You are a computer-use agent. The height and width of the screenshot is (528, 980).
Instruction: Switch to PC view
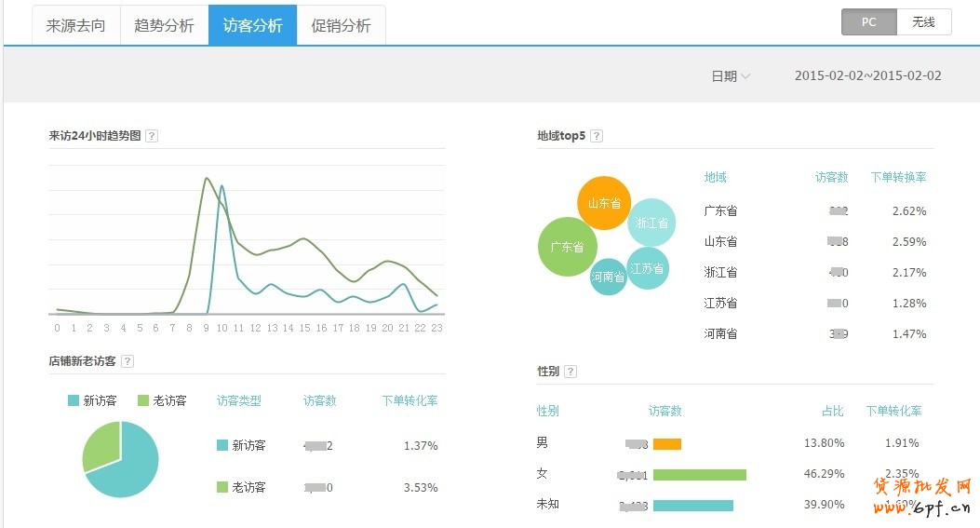[868, 22]
